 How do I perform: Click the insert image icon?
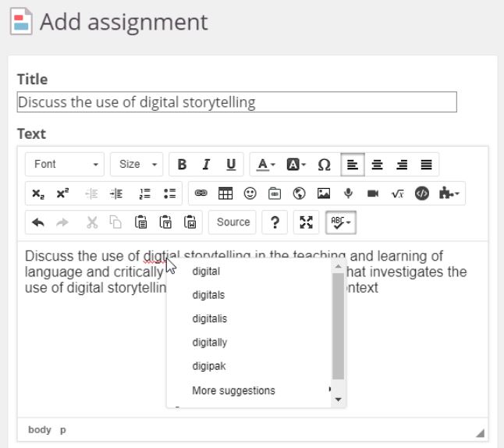tap(324, 194)
